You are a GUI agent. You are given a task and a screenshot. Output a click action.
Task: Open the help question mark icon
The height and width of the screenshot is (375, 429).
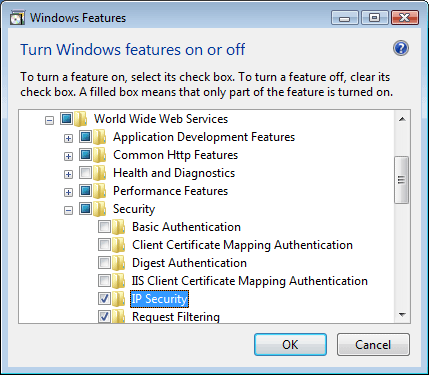coord(401,49)
